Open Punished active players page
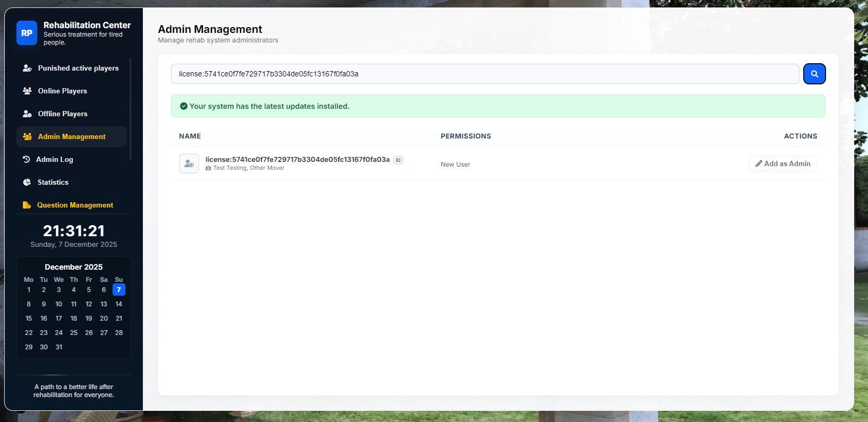This screenshot has width=868, height=422. point(72,68)
